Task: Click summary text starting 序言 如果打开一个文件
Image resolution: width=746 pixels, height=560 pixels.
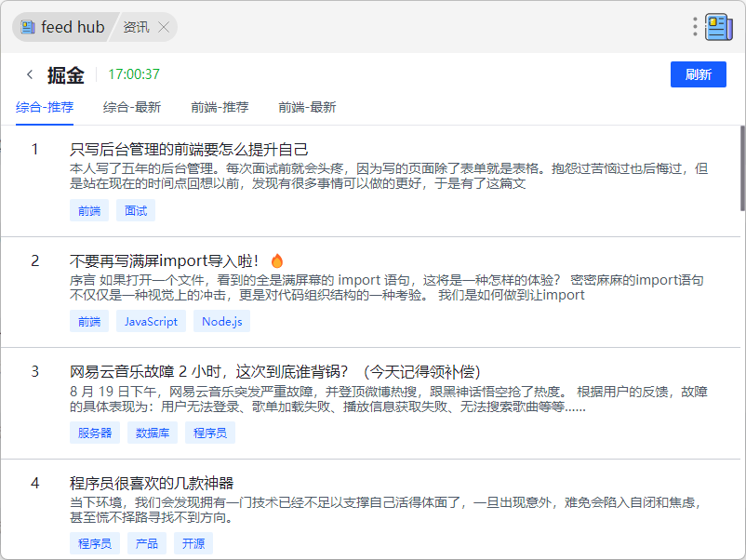Action: coord(386,287)
